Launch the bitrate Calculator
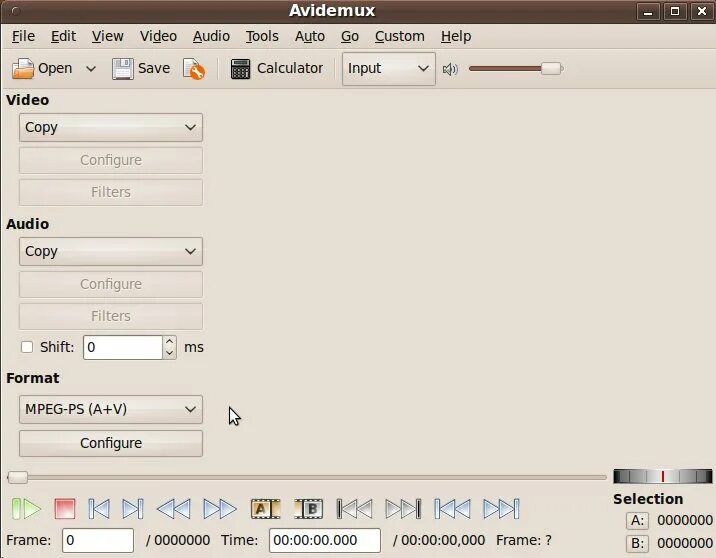The width and height of the screenshot is (716, 558). 277,68
